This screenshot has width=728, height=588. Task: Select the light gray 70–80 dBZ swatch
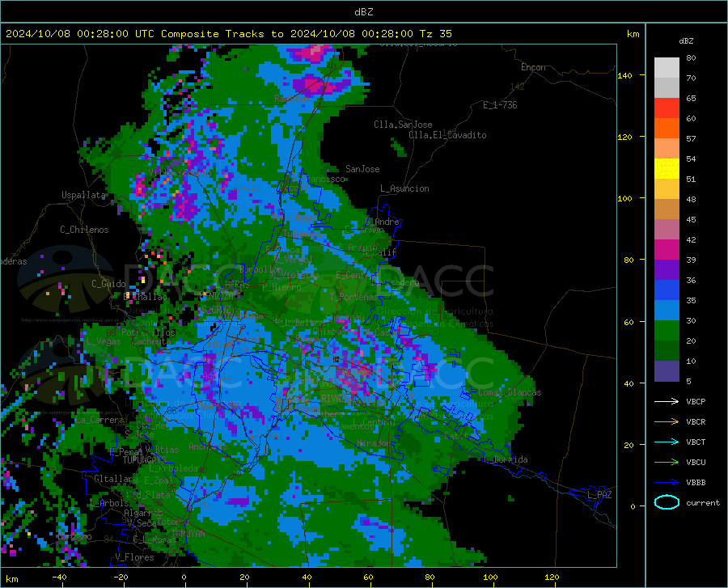(x=667, y=68)
